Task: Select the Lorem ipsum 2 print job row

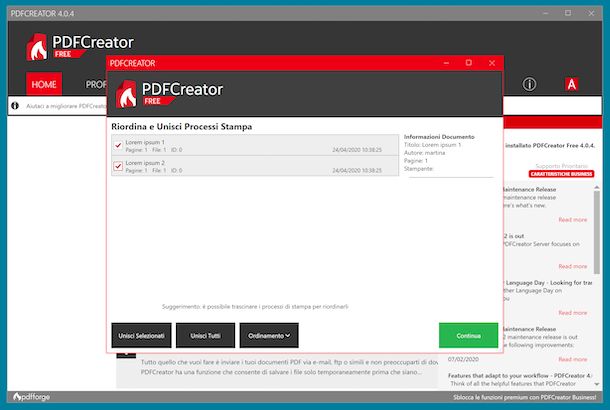Action: click(x=255, y=166)
